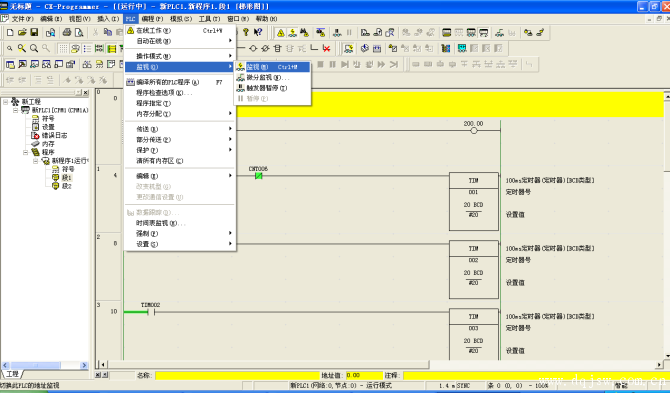Image resolution: width=670 pixels, height=393 pixels.
Task: Click the Copy toolbar icon
Action: tap(108, 32)
